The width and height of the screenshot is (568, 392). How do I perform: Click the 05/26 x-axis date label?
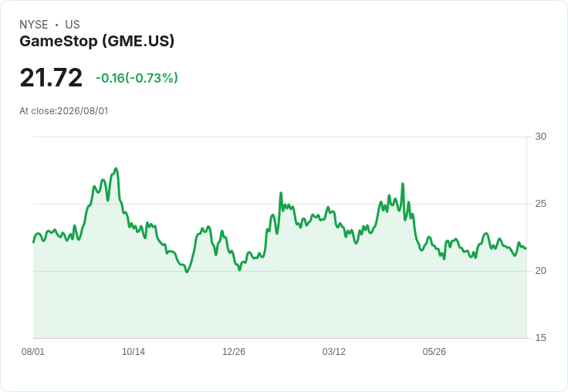[434, 351]
